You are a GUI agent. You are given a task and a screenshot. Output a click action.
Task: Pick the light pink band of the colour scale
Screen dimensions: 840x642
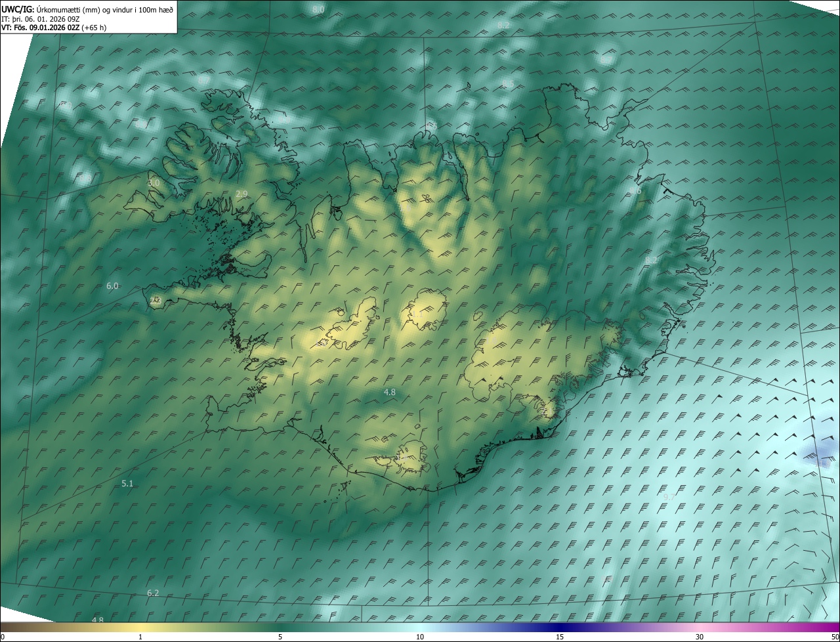(700, 628)
